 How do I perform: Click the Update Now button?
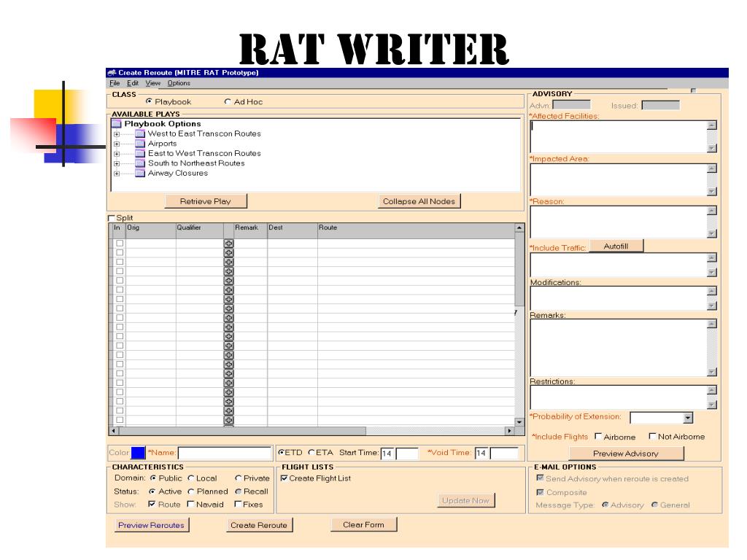pos(465,500)
